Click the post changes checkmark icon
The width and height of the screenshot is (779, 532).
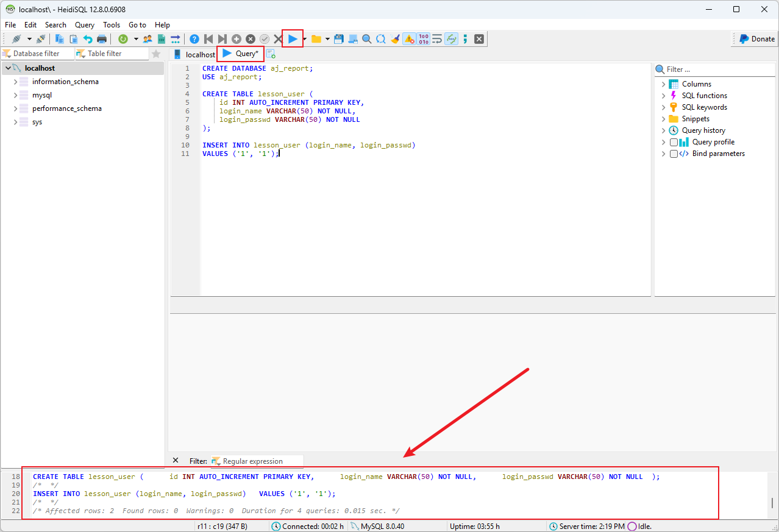click(x=265, y=39)
